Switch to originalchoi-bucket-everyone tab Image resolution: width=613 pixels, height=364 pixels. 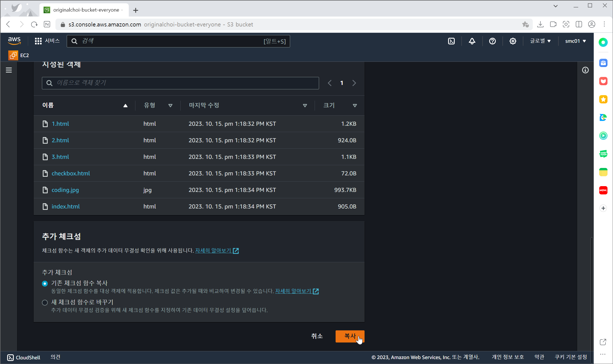(84, 10)
